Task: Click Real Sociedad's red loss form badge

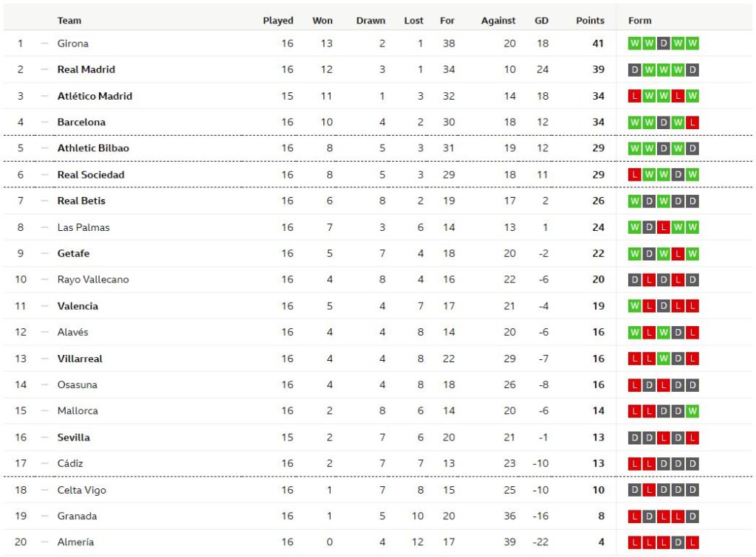Action: pyautogui.click(x=634, y=175)
